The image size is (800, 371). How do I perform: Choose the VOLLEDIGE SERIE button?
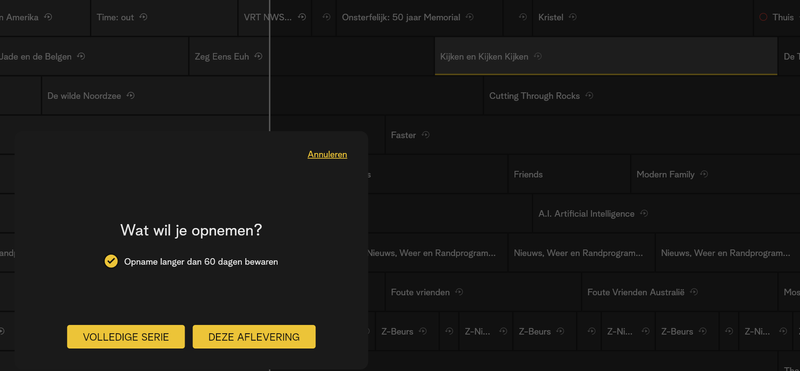(126, 337)
